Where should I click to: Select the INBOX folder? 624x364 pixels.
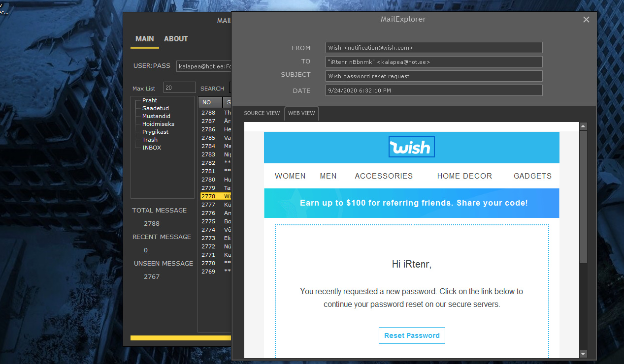pos(152,148)
